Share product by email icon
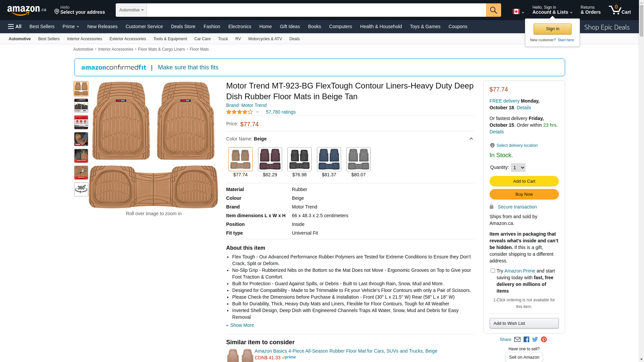Image resolution: width=644 pixels, height=362 pixels. point(517,340)
